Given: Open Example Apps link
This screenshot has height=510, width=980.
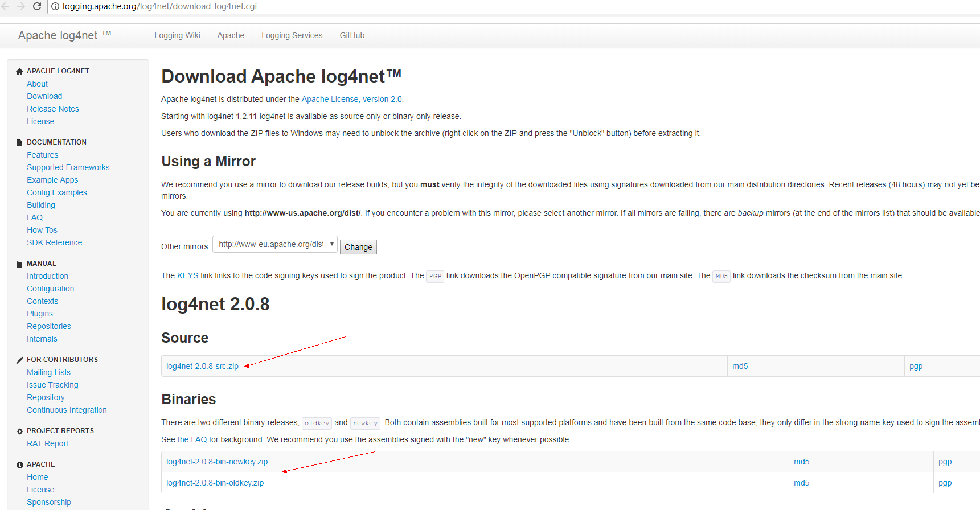Looking at the screenshot, I should [x=52, y=180].
